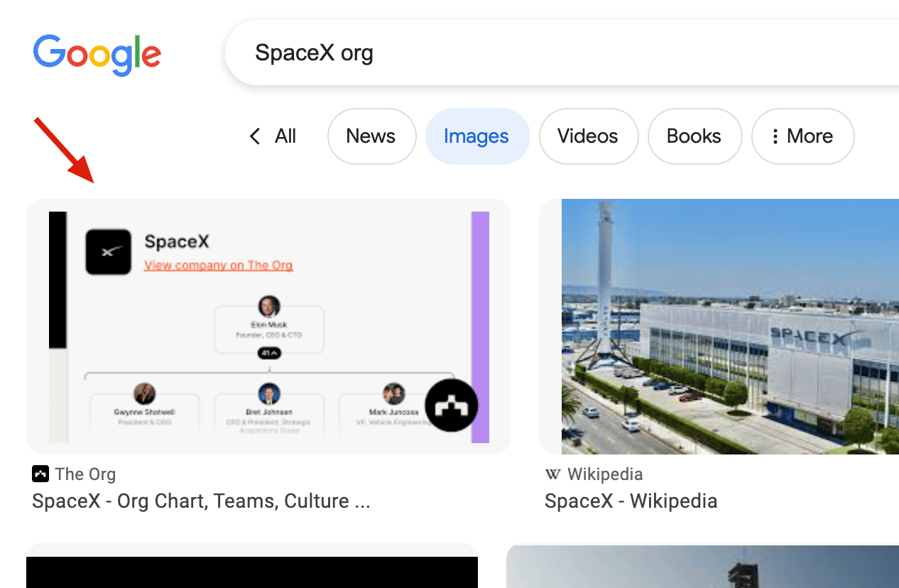Screen dimensions: 899x588
Task: Click The Org favicon below first result
Action: [x=40, y=474]
